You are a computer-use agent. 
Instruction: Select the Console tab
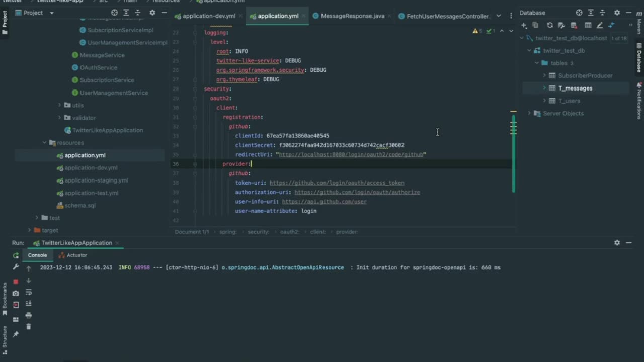[x=37, y=255]
